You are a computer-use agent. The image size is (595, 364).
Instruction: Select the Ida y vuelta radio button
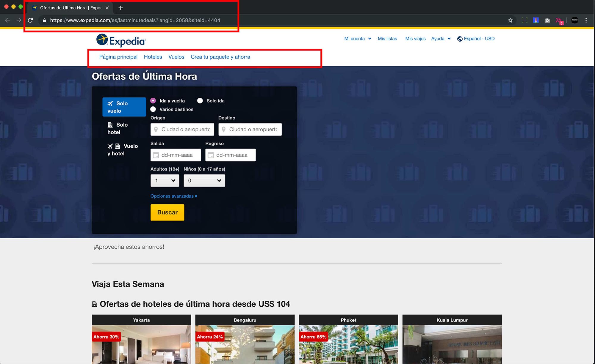[x=153, y=101]
